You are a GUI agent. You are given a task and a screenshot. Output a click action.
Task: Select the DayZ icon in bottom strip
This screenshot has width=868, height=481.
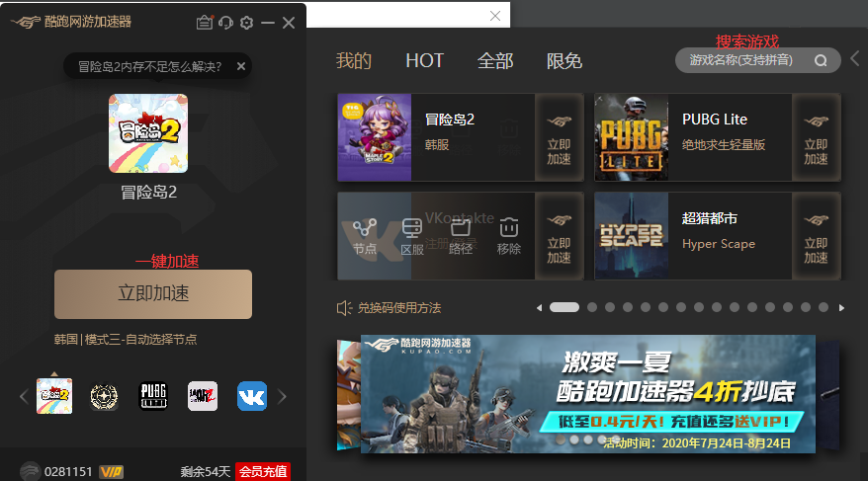point(203,396)
